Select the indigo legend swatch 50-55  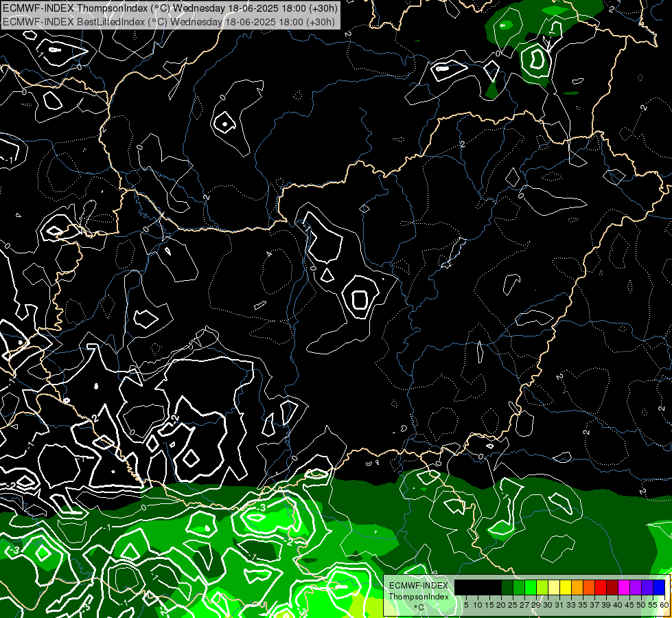tap(647, 587)
